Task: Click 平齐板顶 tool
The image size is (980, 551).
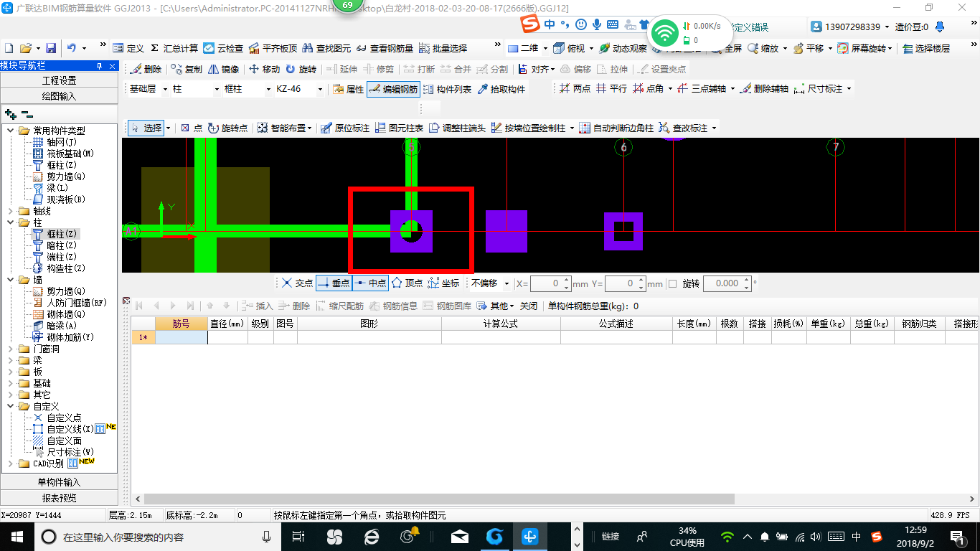Action: click(x=273, y=48)
